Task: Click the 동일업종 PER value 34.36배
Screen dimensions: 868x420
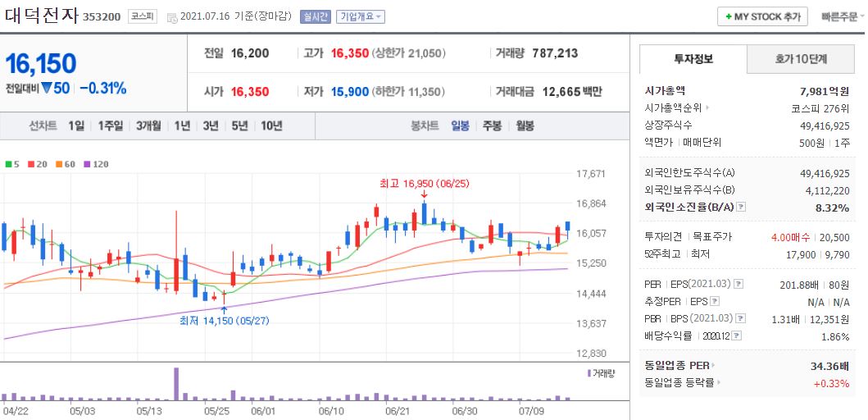Action: [x=829, y=366]
